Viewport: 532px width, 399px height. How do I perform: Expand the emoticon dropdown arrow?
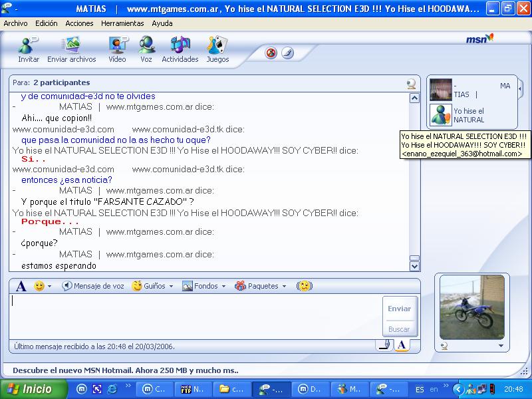49,287
